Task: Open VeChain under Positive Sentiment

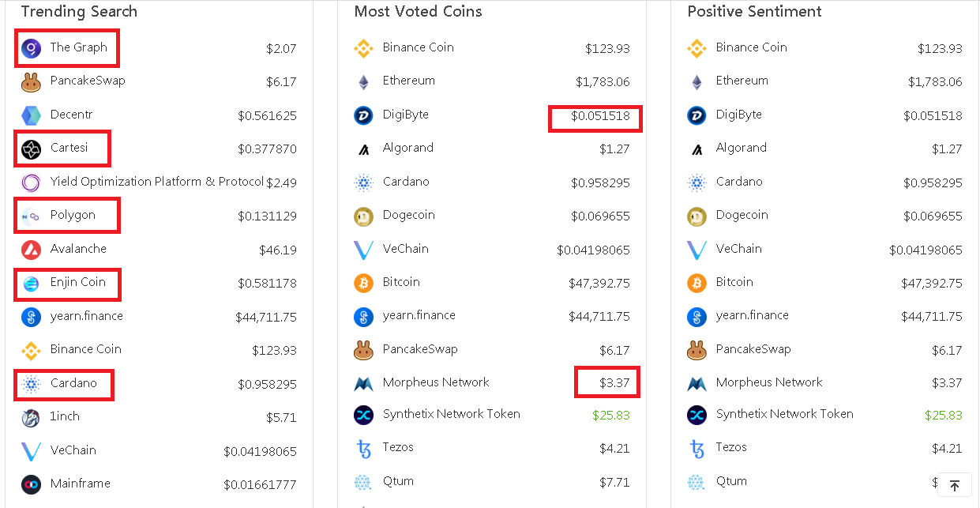Action: tap(738, 249)
